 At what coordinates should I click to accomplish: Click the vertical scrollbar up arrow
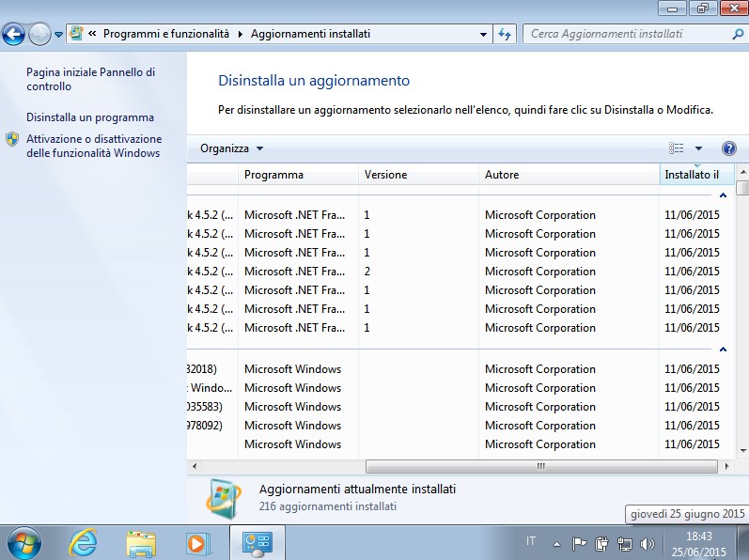click(x=742, y=172)
